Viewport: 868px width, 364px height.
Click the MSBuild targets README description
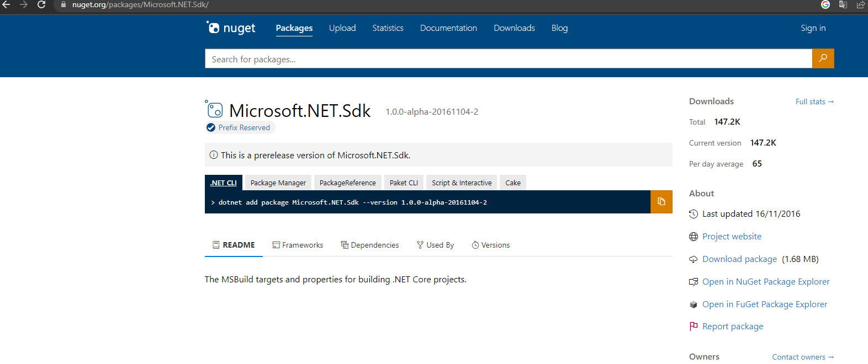[336, 280]
